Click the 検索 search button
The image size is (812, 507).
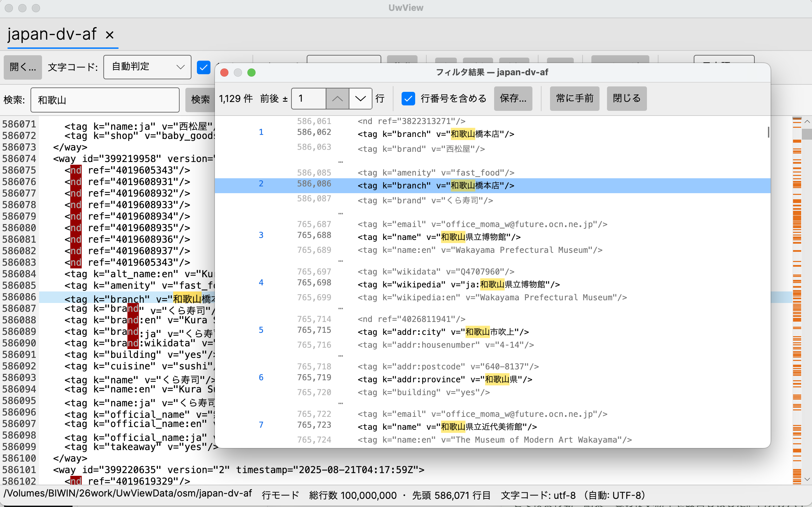200,100
